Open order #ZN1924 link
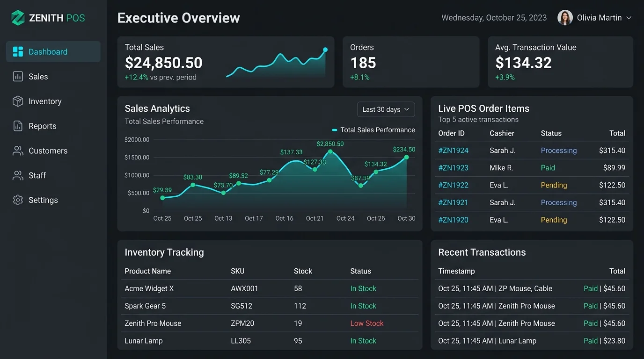 point(453,151)
